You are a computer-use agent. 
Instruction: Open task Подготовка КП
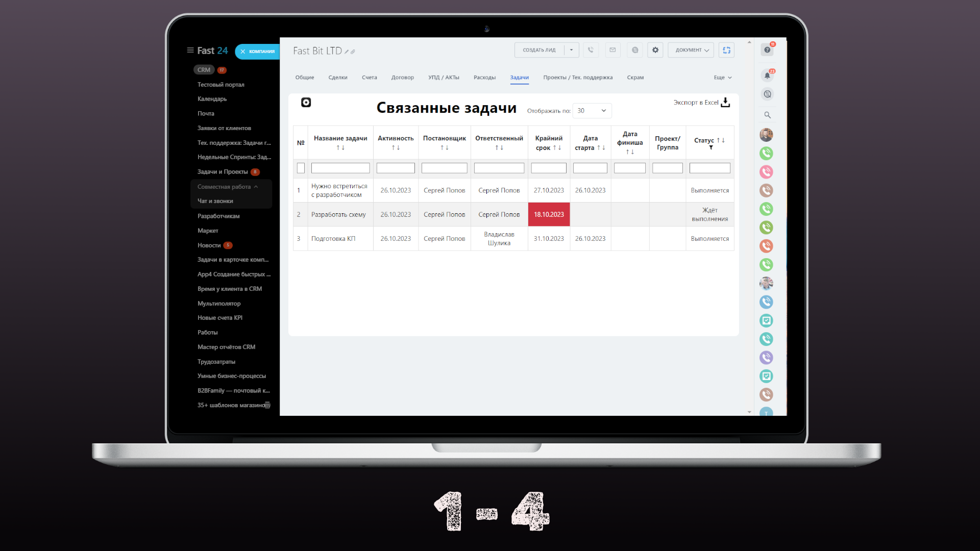pyautogui.click(x=333, y=239)
